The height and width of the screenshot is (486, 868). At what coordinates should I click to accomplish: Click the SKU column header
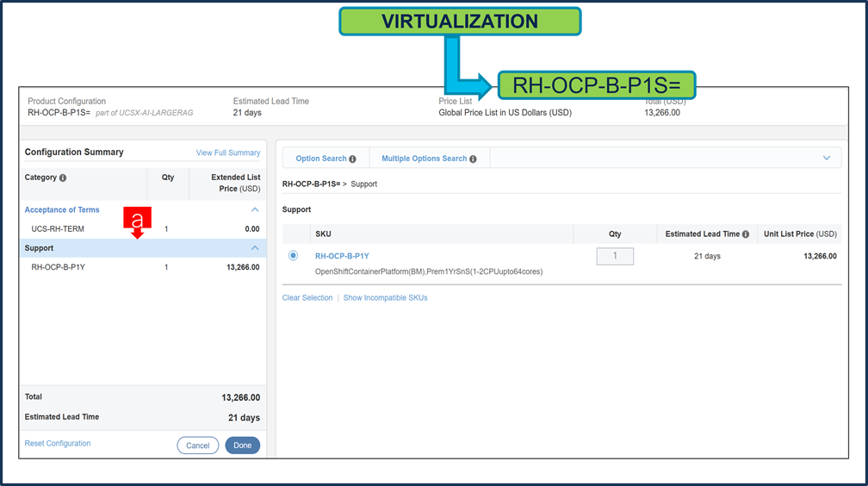323,234
